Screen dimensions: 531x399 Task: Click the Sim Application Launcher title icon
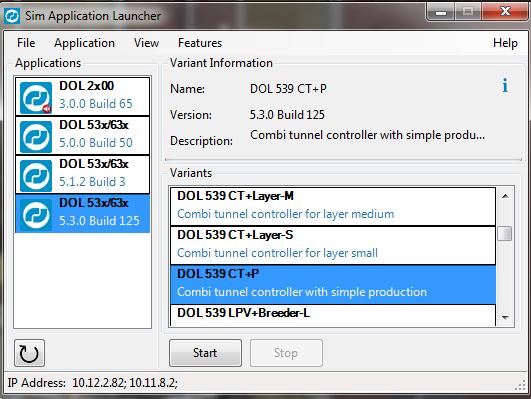coord(12,16)
